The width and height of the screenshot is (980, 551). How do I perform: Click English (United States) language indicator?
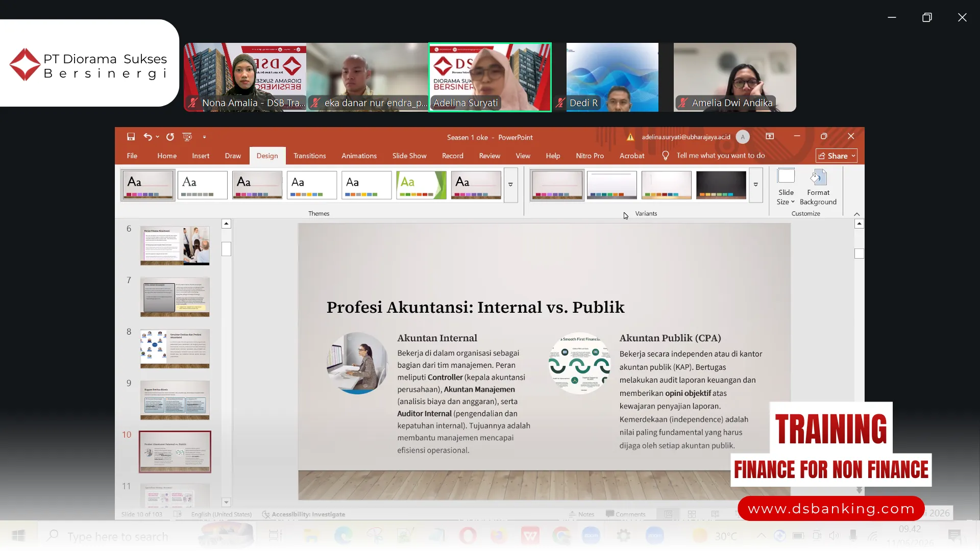(x=222, y=514)
